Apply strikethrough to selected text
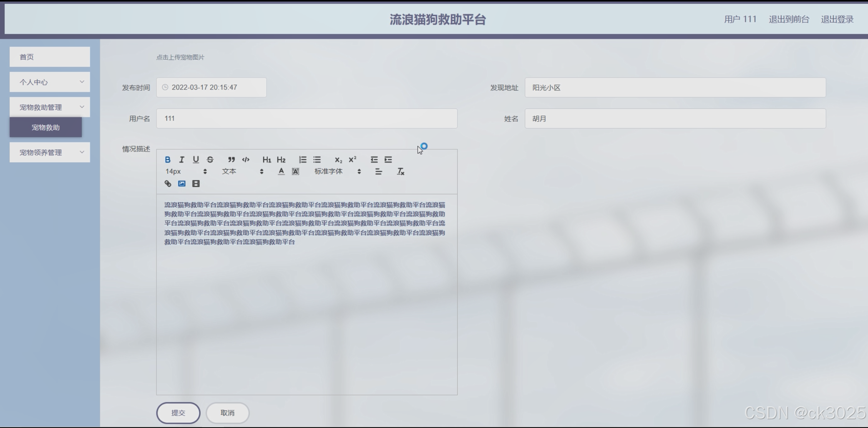The height and width of the screenshot is (428, 868). [x=210, y=160]
